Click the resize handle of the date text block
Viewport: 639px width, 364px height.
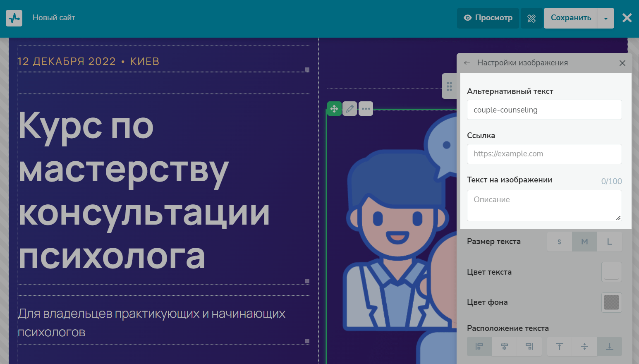[x=307, y=69]
